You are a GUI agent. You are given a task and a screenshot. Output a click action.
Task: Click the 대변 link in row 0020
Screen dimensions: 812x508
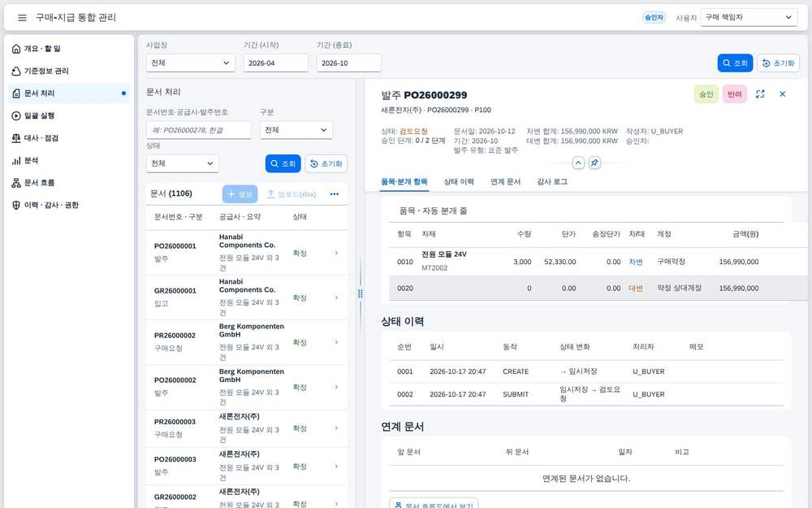636,289
